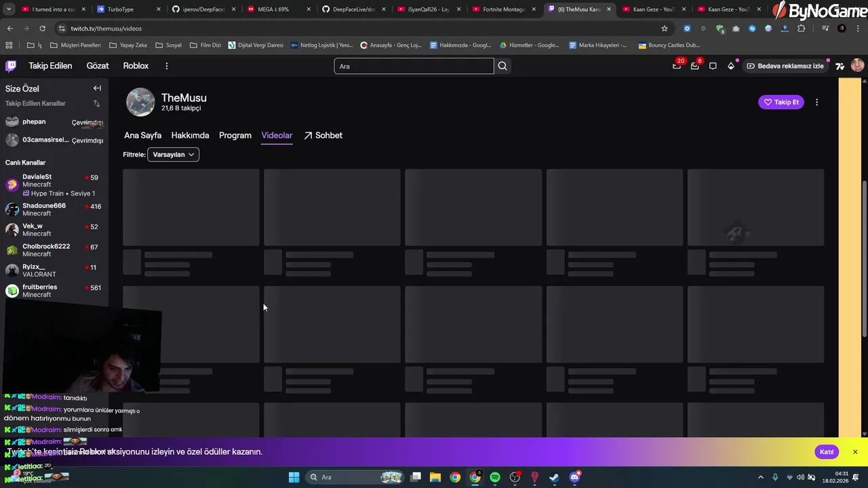Open TheMusu channel options menu
Screen dimensions: 868x488
(816, 102)
